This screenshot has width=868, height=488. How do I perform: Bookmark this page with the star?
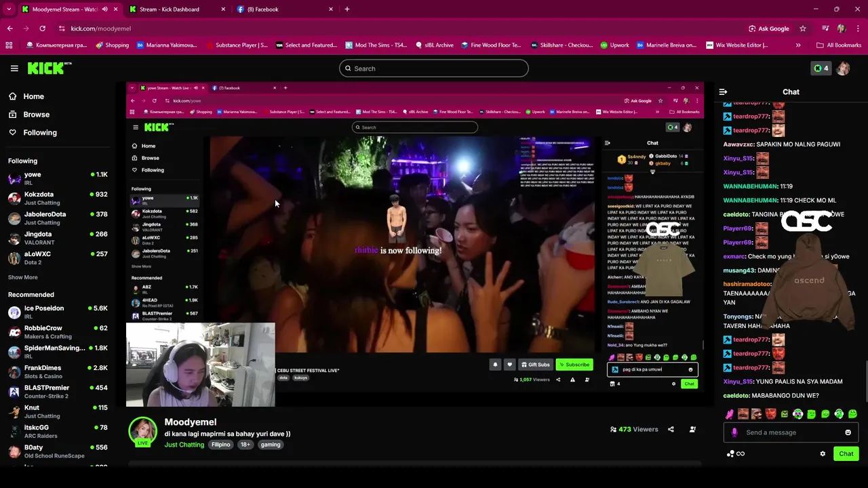[x=803, y=28]
